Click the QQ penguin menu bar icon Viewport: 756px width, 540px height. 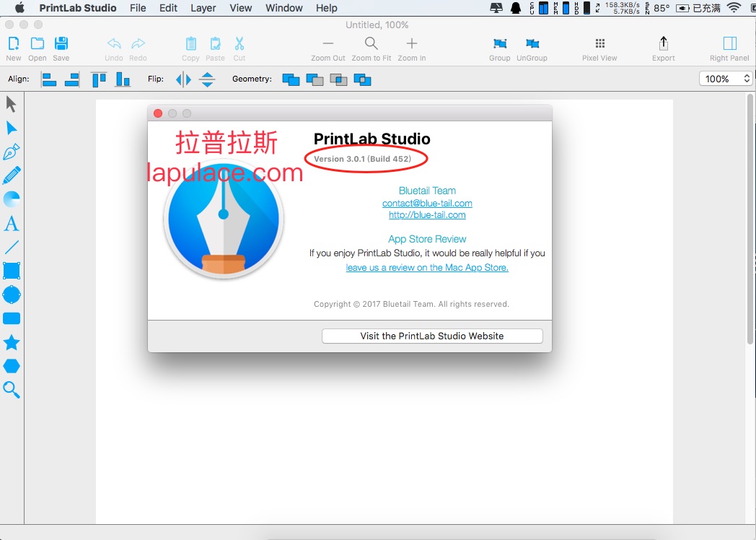click(x=515, y=8)
